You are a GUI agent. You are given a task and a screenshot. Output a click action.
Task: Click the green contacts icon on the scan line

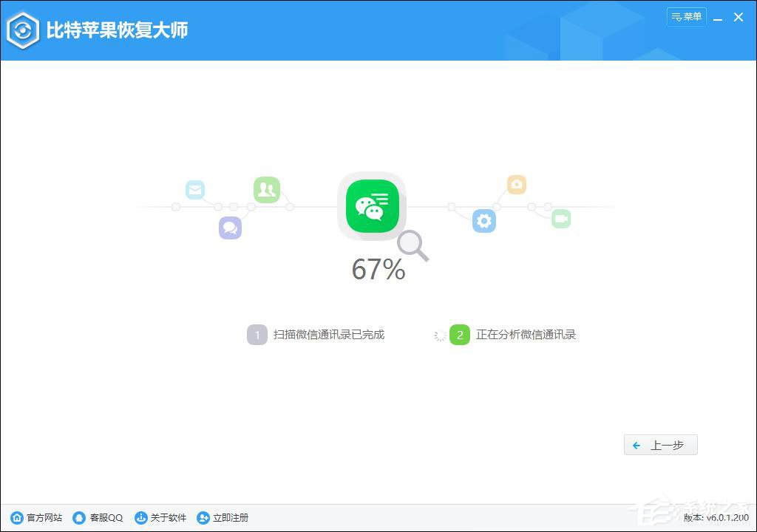[x=266, y=190]
